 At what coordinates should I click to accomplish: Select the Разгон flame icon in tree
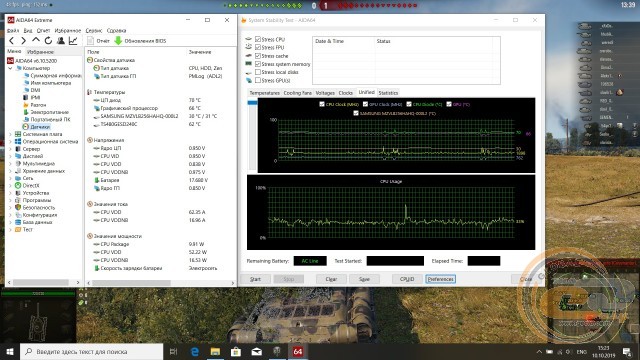click(26, 105)
